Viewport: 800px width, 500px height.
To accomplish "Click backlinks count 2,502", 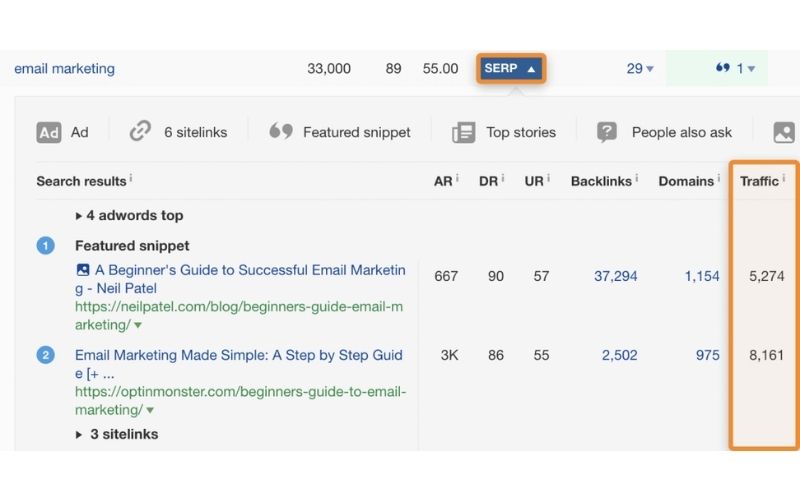I will (x=619, y=355).
